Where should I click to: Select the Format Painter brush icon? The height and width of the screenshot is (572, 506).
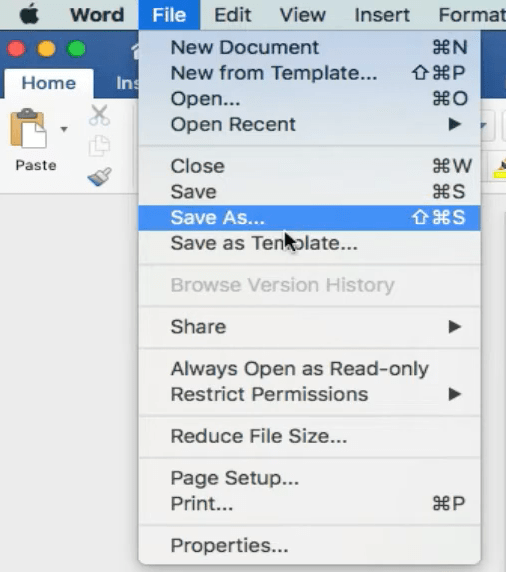click(x=100, y=177)
